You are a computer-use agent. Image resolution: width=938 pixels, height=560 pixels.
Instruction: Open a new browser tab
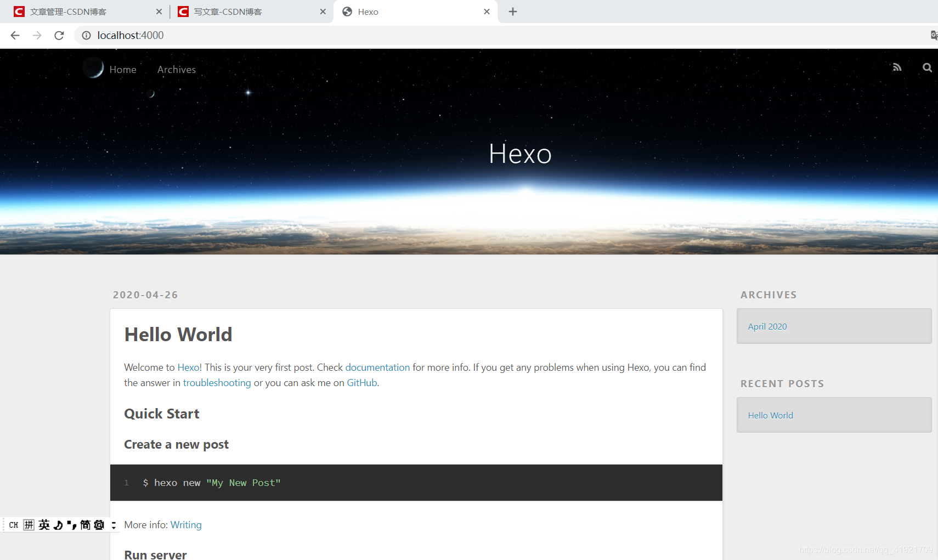[x=513, y=12]
